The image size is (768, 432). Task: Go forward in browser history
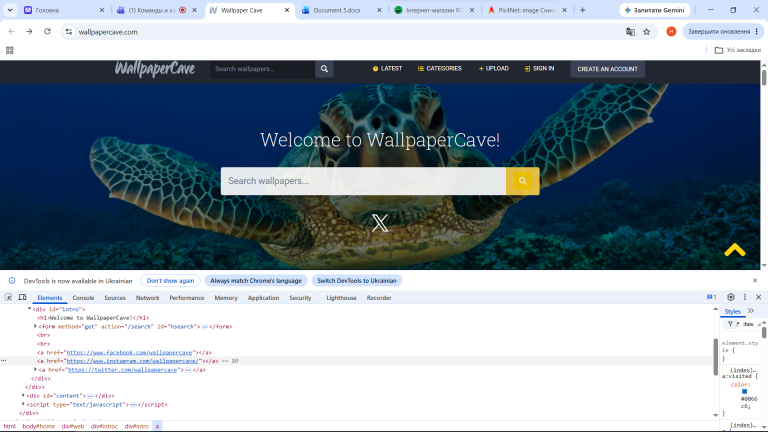(29, 31)
